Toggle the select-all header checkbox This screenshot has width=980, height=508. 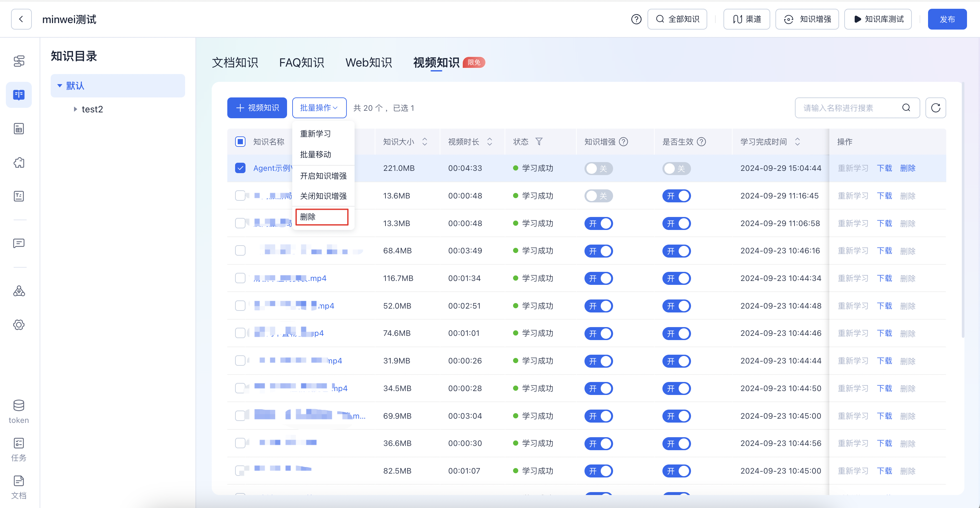tap(240, 142)
